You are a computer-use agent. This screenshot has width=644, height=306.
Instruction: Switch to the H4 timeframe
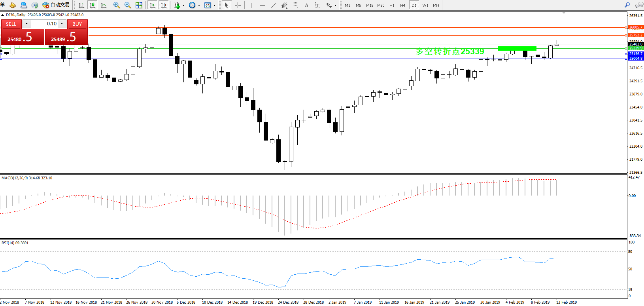point(402,5)
